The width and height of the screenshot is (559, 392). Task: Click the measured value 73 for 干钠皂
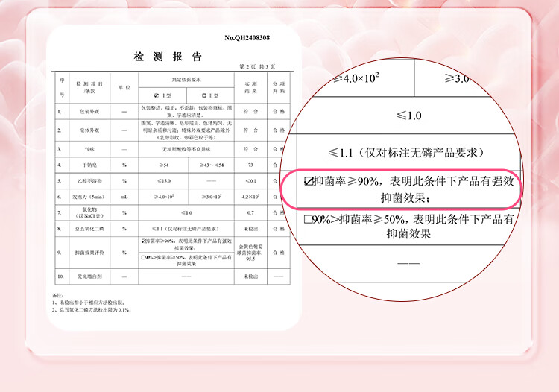(250, 165)
